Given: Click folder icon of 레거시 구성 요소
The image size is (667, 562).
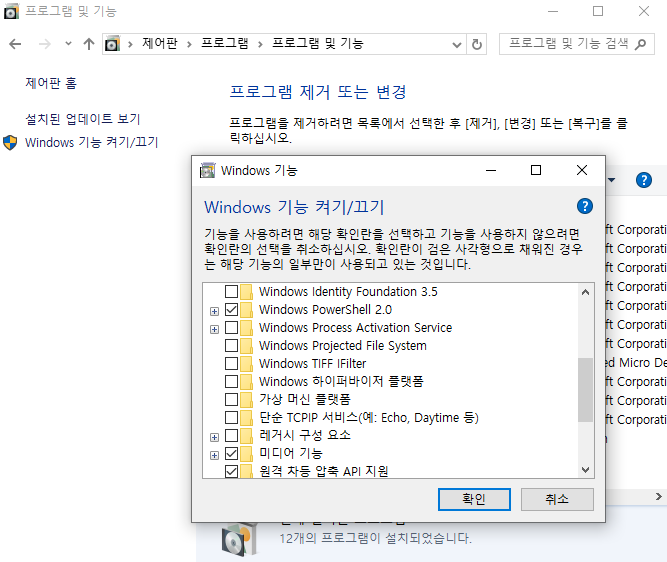Looking at the screenshot, I should pos(246,436).
